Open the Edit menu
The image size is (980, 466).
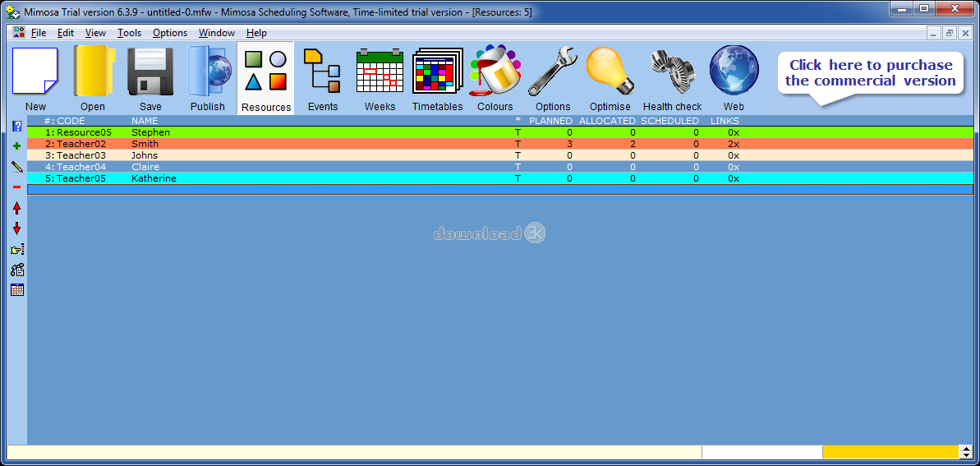[x=66, y=33]
